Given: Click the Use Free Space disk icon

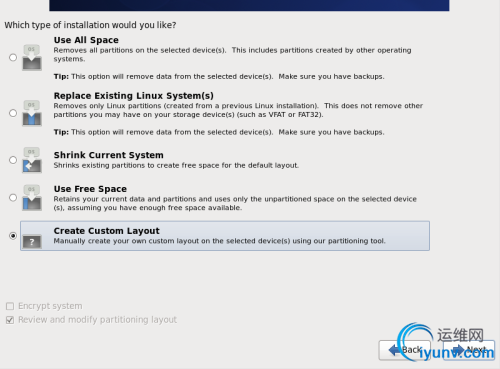Looking at the screenshot, I should point(32,198).
